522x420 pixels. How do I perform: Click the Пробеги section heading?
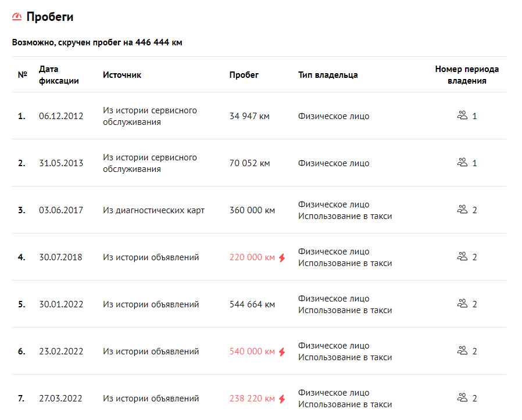point(50,17)
